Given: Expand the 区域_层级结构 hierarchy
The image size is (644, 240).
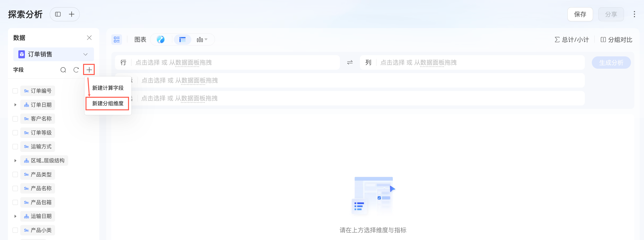Looking at the screenshot, I should (15, 161).
